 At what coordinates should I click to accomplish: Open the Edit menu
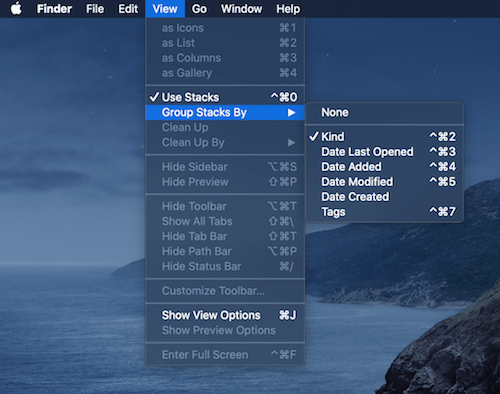pyautogui.click(x=128, y=9)
